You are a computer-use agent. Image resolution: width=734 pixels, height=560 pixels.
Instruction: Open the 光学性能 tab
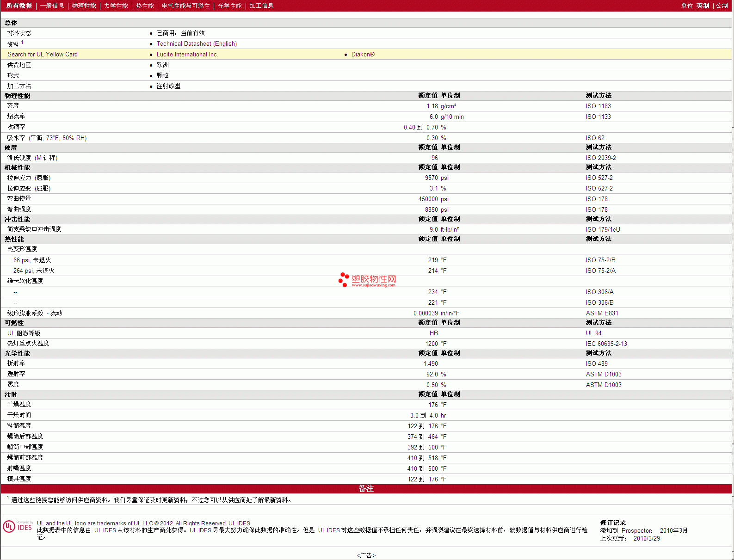[229, 6]
